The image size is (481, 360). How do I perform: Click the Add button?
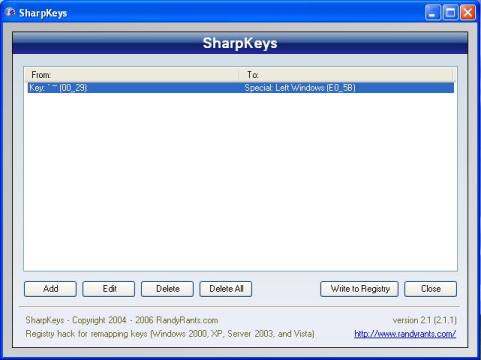[x=50, y=289]
